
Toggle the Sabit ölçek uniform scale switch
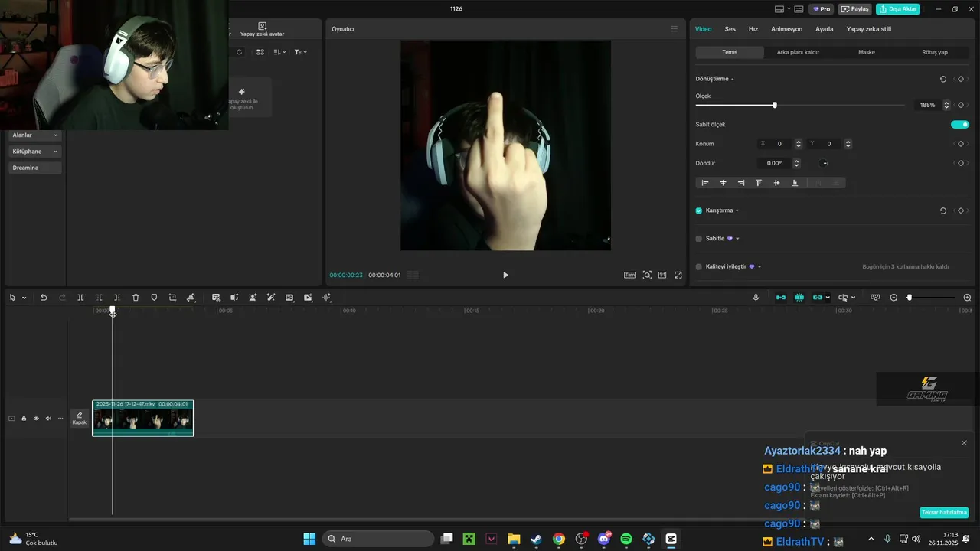[x=960, y=124]
